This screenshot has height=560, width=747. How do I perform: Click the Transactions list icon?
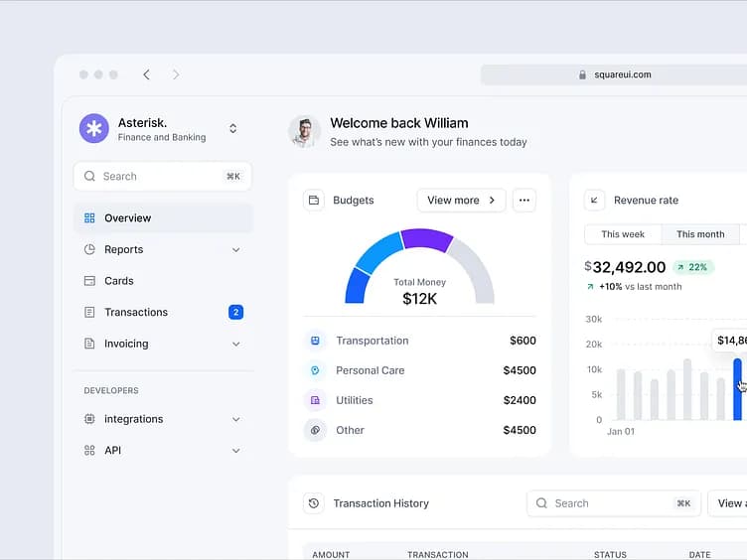coord(89,313)
